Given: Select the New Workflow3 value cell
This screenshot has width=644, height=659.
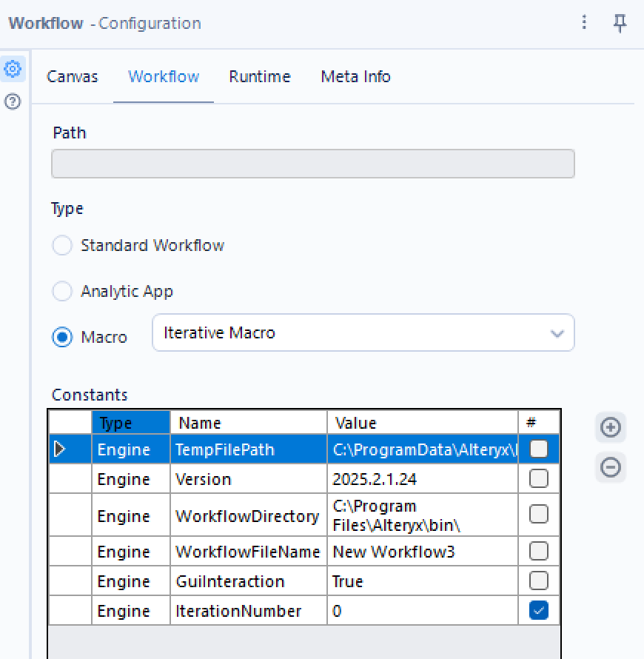Looking at the screenshot, I should (x=423, y=551).
